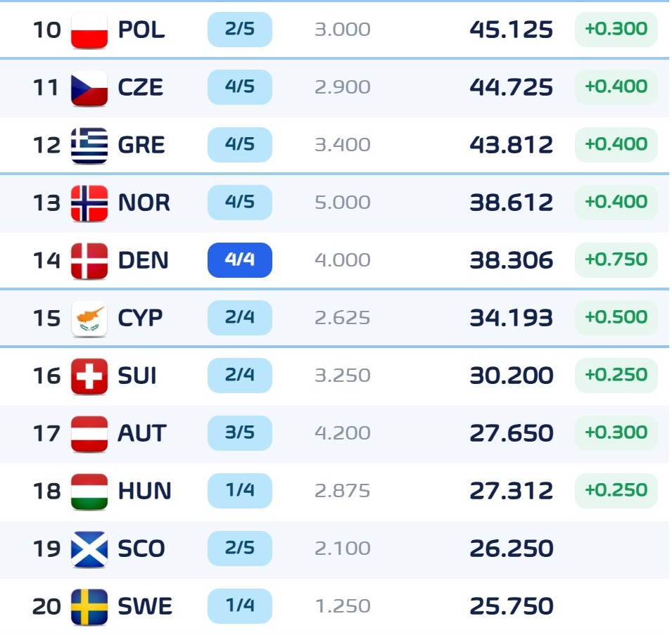Click the Denmark flag icon
672x635 pixels.
(x=89, y=261)
